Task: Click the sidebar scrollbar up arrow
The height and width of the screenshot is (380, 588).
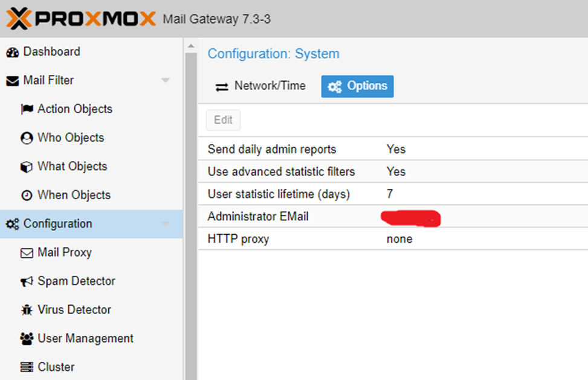Action: (x=191, y=46)
